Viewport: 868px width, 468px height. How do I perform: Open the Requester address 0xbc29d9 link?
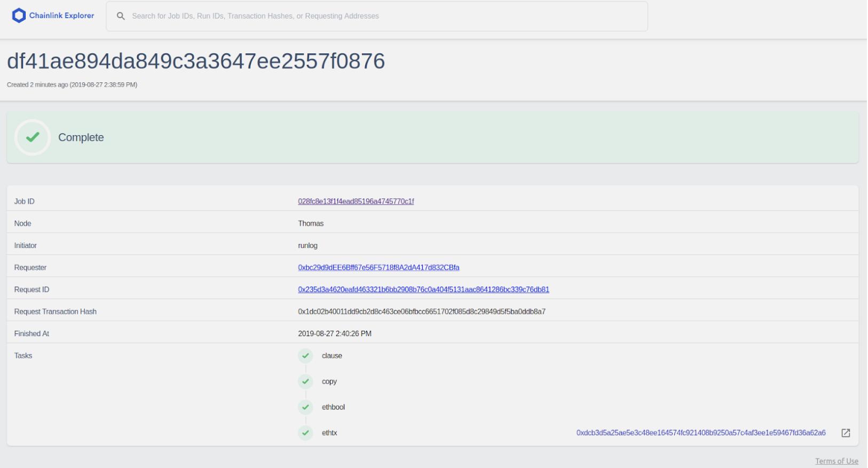378,268
